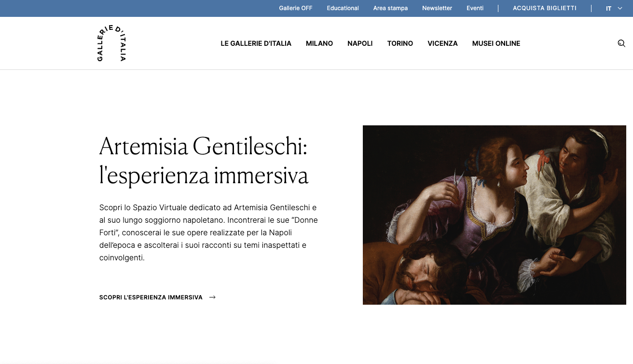The image size is (633, 364).
Task: Click the Artemisia Gentileschi painting image
Action: click(495, 215)
